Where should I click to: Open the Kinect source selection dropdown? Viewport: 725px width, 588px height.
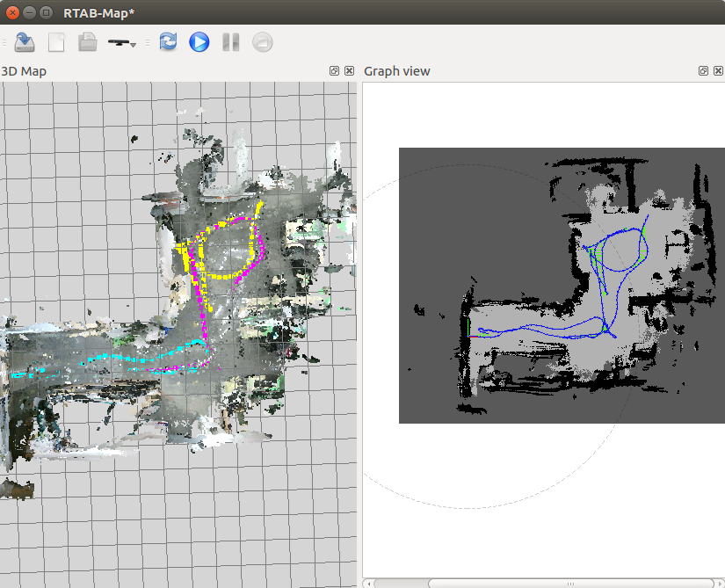[x=121, y=42]
